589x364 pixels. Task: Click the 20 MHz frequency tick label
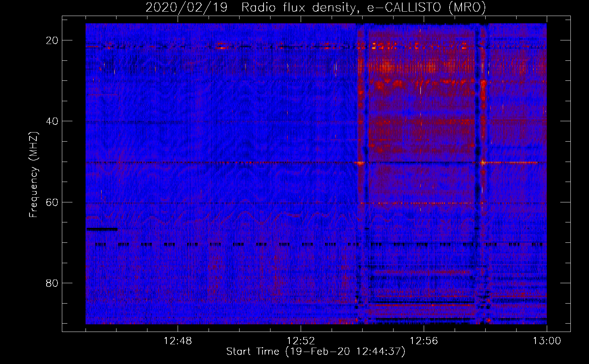click(52, 40)
